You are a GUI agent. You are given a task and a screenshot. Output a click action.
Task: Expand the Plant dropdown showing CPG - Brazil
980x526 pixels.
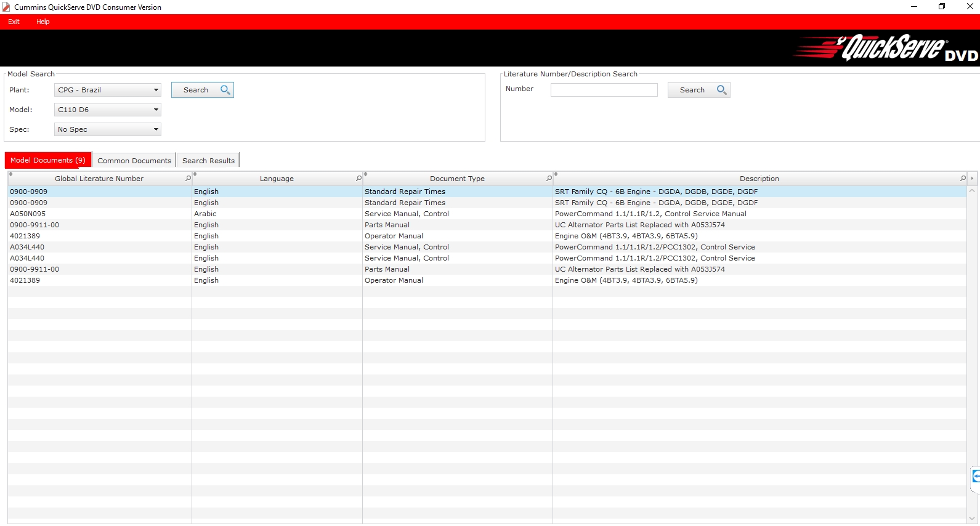(156, 90)
